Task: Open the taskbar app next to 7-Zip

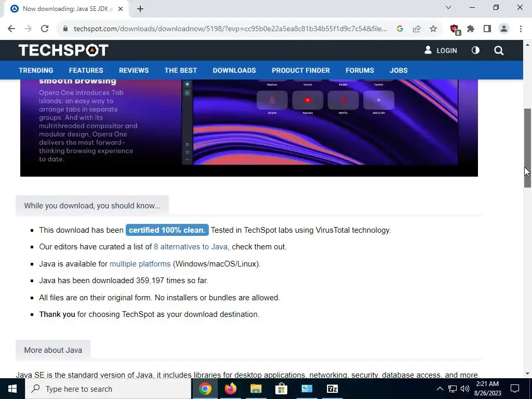Action: point(307,389)
